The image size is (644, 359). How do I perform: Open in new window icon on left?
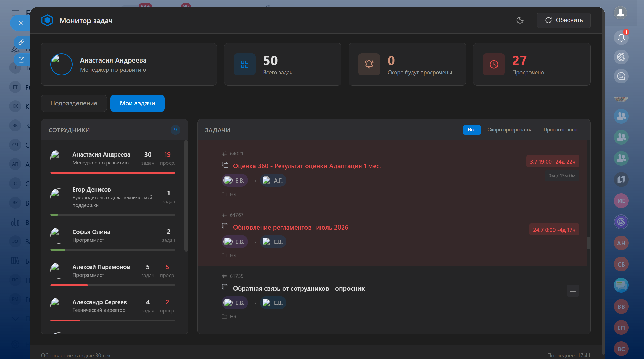pos(21,60)
